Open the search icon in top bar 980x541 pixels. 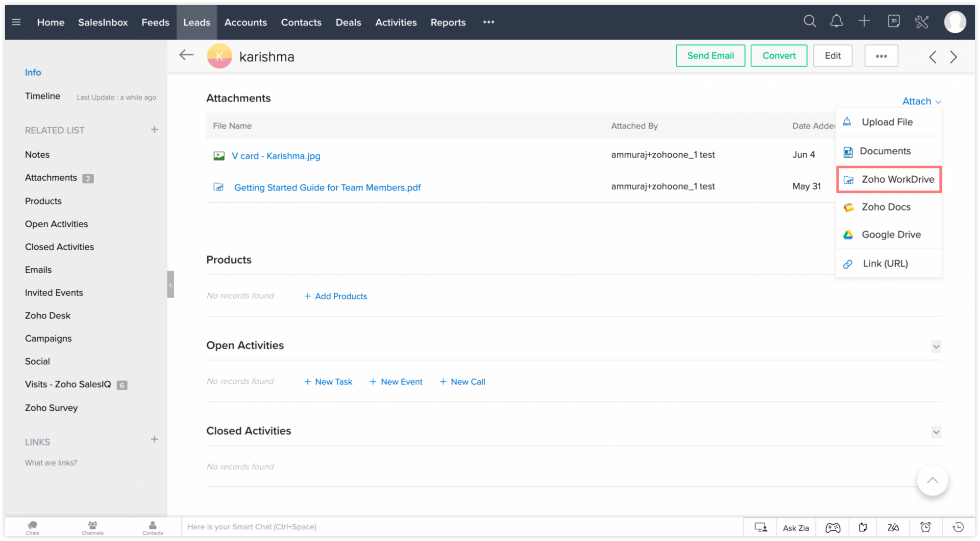[809, 21]
